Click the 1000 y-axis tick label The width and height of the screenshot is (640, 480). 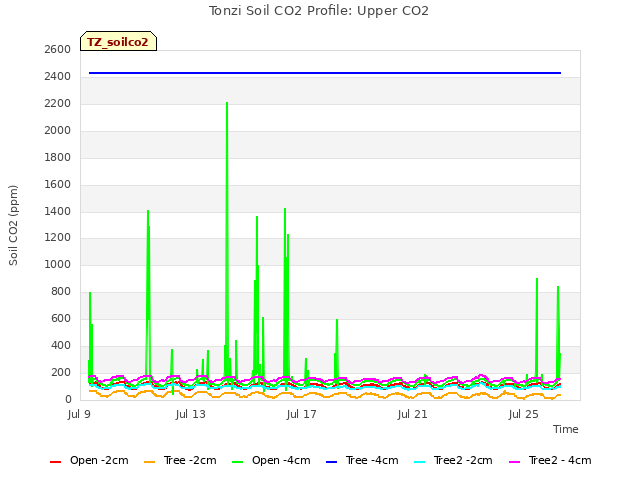click(x=58, y=264)
